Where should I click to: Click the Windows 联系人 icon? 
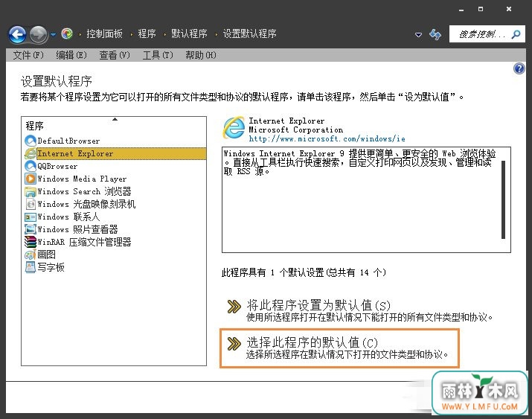click(31, 217)
